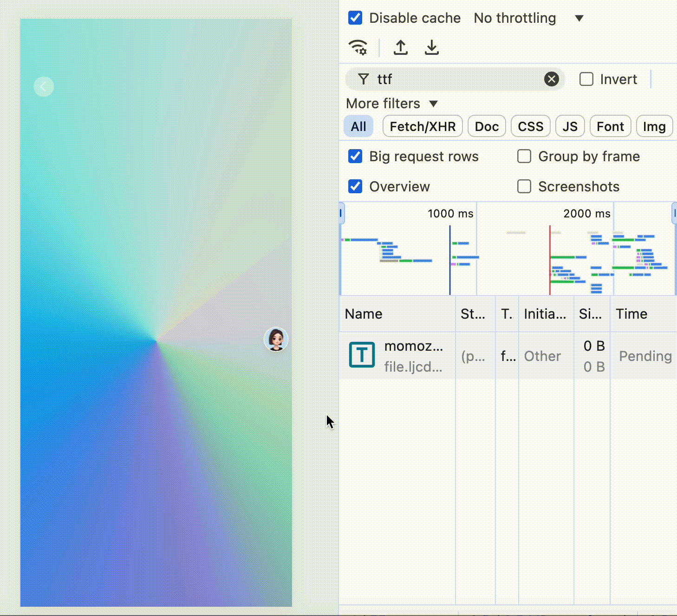Open the No throttling dropdown
Image resolution: width=677 pixels, height=616 pixels.
point(528,18)
